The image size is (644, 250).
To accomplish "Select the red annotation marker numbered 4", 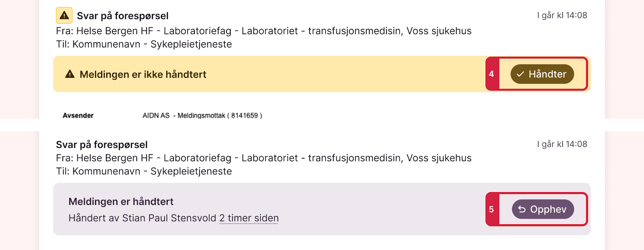I will point(491,74).
